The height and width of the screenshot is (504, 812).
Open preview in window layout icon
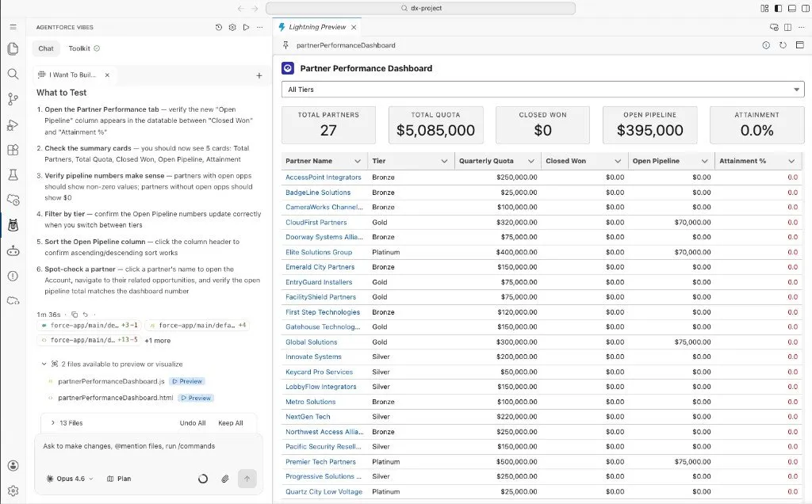coord(799,45)
